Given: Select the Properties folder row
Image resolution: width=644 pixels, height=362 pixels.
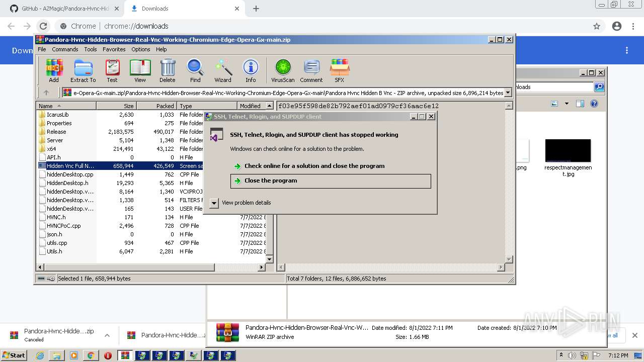Looking at the screenshot, I should (x=59, y=123).
